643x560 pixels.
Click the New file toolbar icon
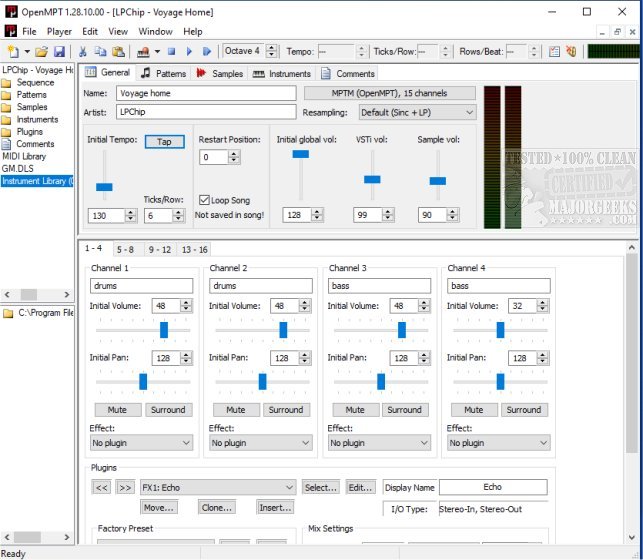click(x=13, y=51)
